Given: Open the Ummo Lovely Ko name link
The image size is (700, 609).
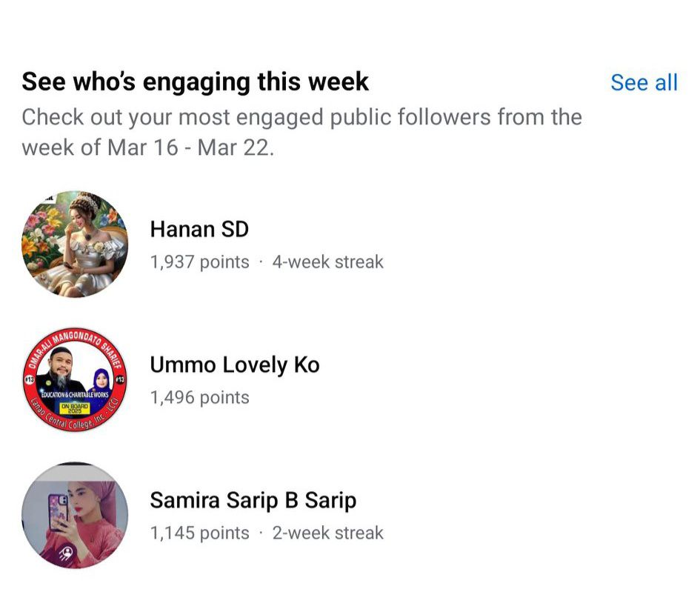Looking at the screenshot, I should tap(235, 365).
